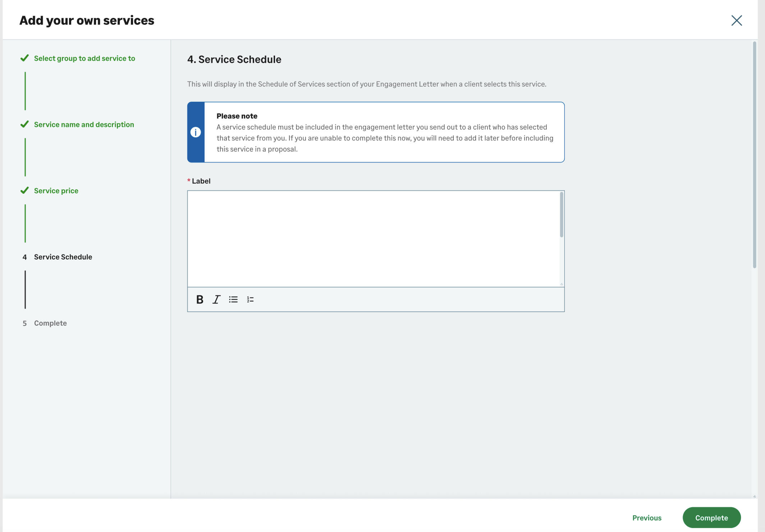Click the blue info icon
765x532 pixels.
pos(196,132)
